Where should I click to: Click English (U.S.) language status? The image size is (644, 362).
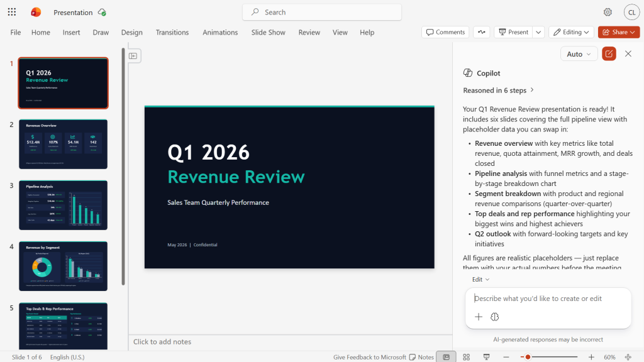click(x=67, y=357)
